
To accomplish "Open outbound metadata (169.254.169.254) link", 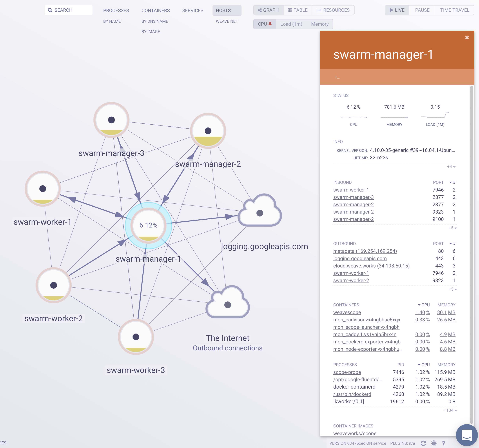I will coord(365,251).
